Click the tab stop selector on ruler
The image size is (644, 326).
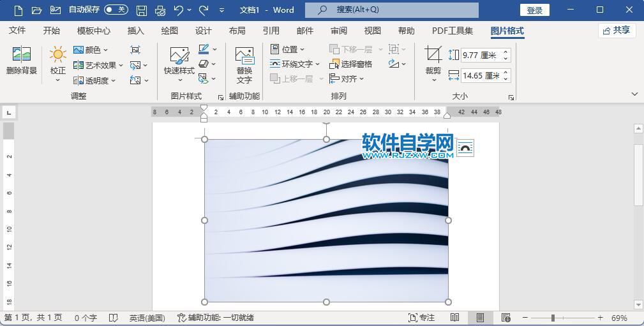point(9,112)
